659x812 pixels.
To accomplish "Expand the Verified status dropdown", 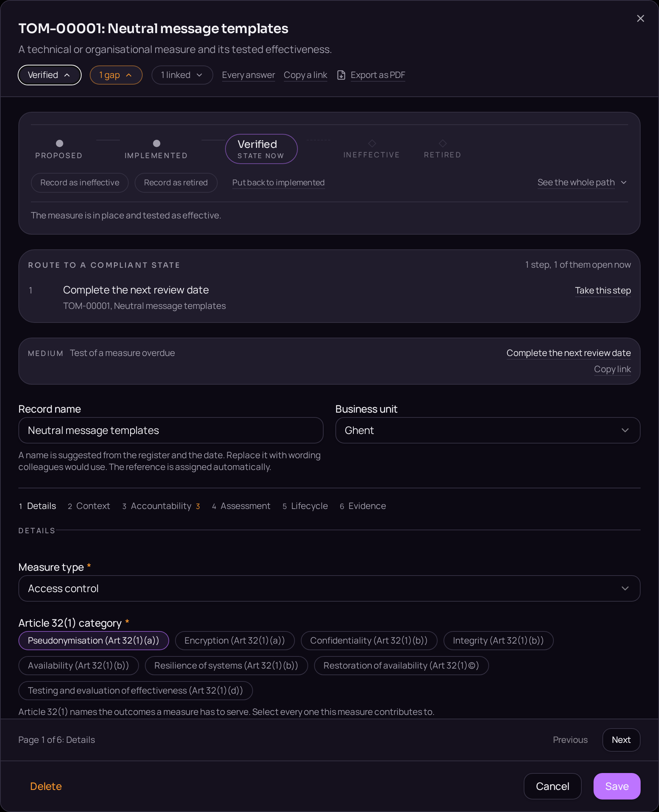I will pos(50,75).
